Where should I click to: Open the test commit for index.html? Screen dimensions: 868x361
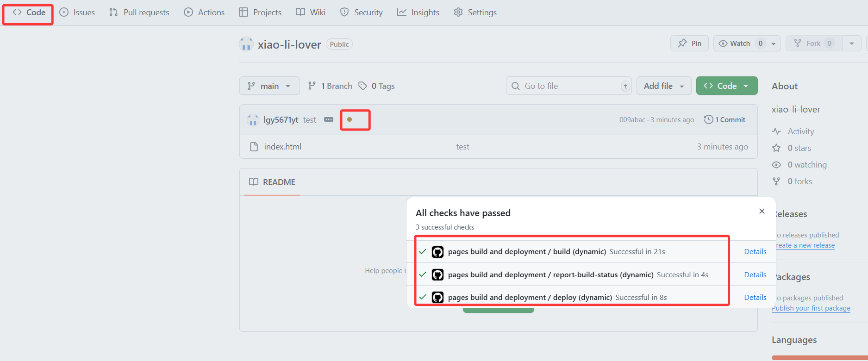(x=462, y=147)
